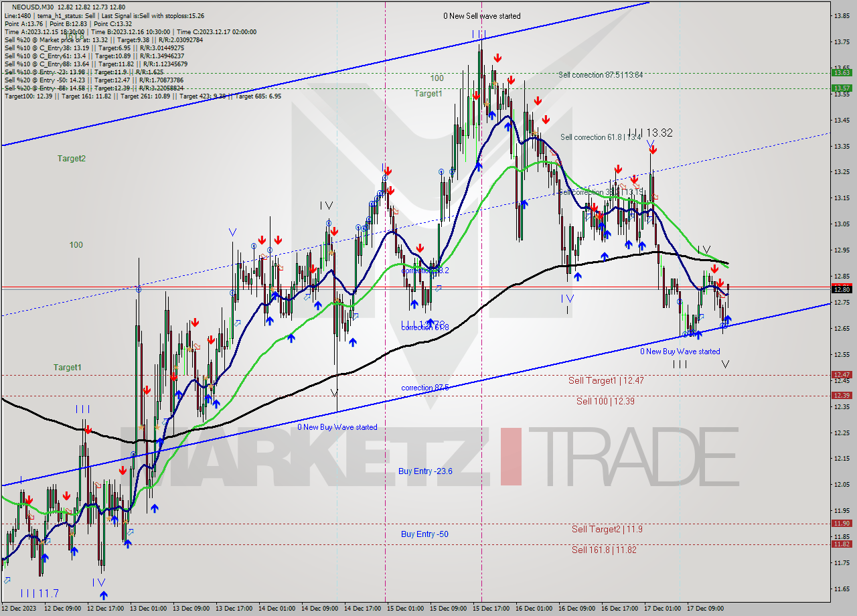Click the 'Sell %20 @ Entry -50: 14.23' line
The height and width of the screenshot is (616, 857).
click(x=94, y=80)
